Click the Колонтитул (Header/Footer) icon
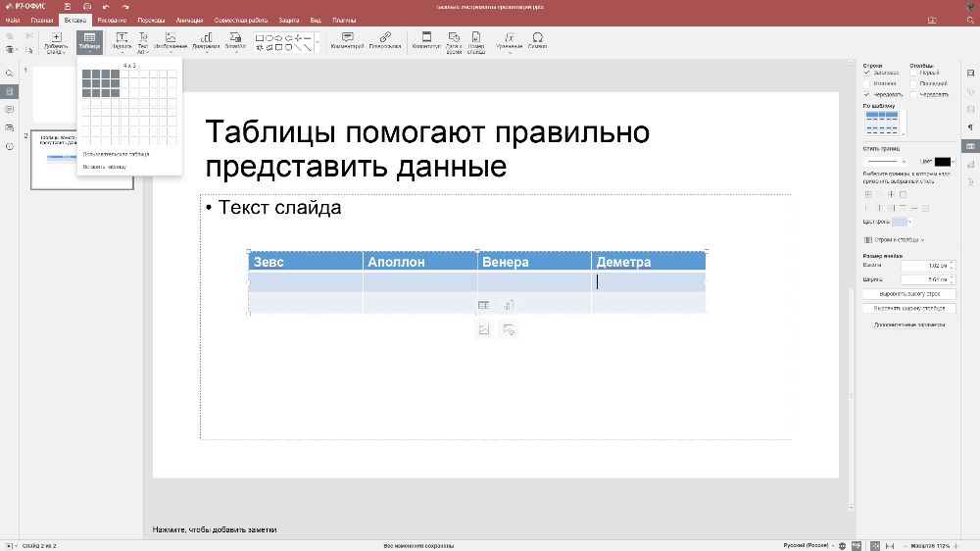 tap(426, 40)
